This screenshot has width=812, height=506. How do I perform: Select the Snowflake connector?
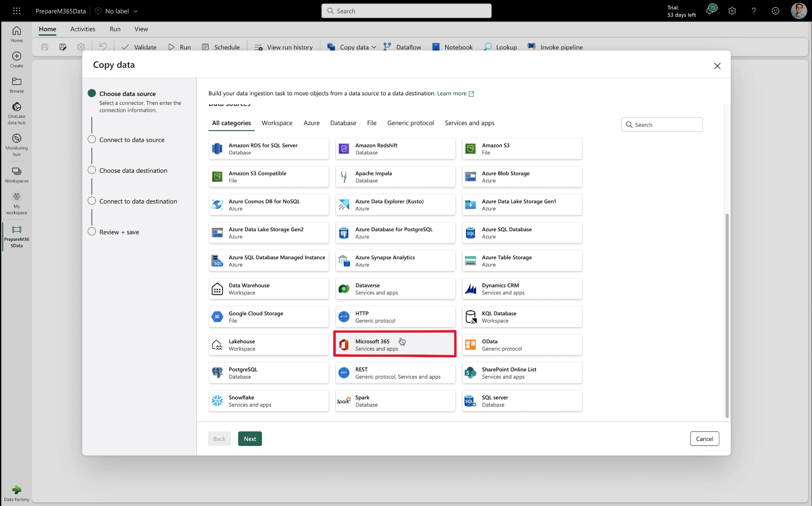[x=269, y=401]
